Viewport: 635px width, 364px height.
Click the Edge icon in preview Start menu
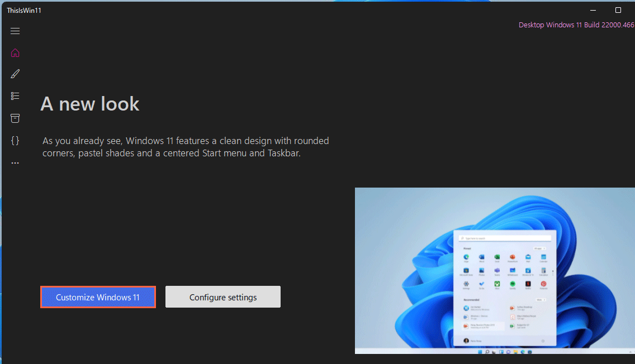pos(466,257)
